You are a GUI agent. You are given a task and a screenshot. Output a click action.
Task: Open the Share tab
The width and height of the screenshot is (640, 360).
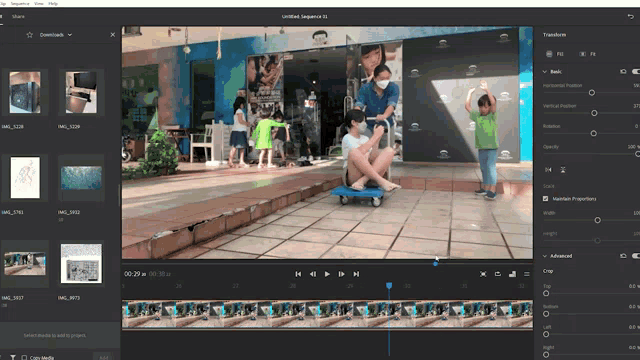coord(18,17)
